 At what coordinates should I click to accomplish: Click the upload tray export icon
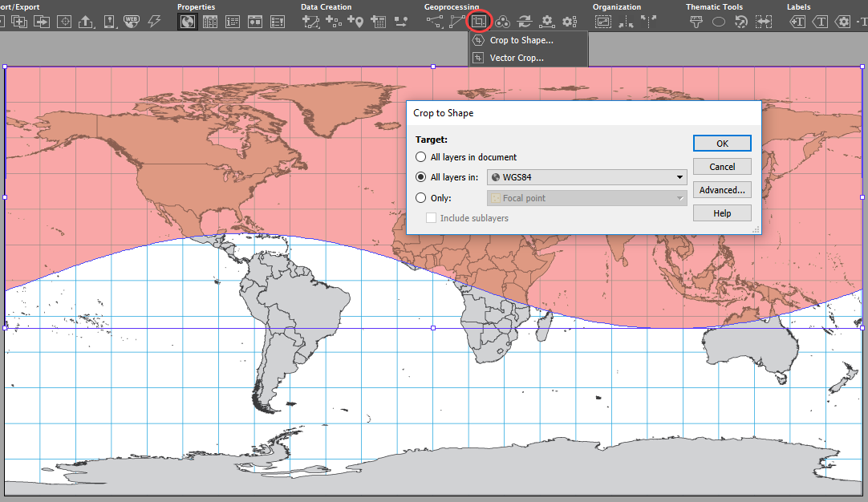[x=87, y=22]
